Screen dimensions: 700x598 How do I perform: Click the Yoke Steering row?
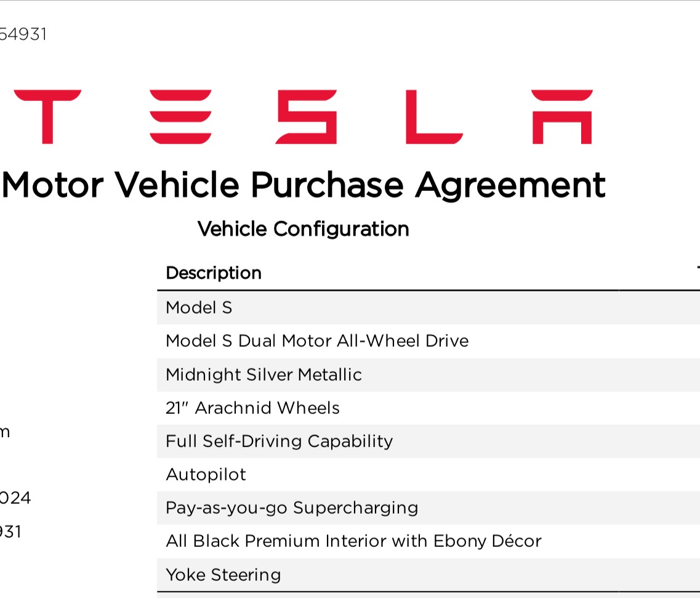pyautogui.click(x=223, y=575)
